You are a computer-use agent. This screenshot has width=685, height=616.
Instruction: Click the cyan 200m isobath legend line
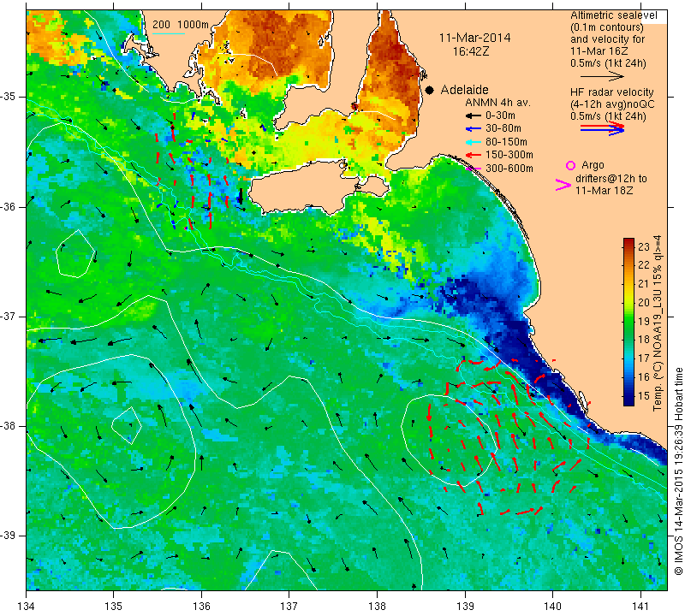coord(168,33)
